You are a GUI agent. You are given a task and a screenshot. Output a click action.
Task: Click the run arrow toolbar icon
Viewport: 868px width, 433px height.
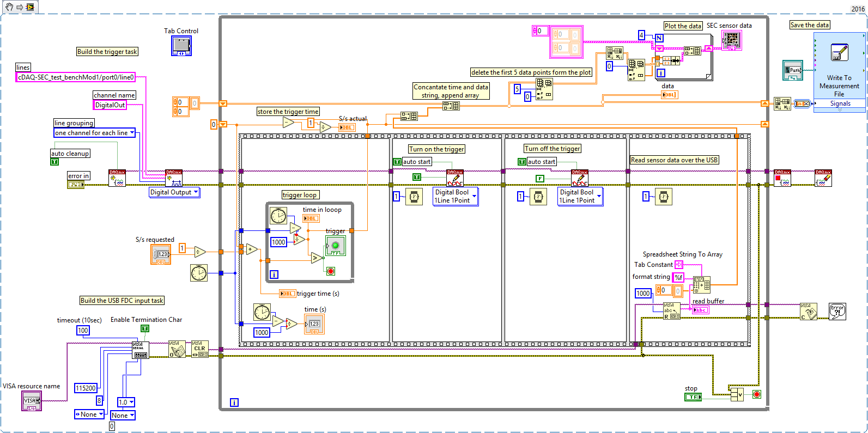click(20, 7)
